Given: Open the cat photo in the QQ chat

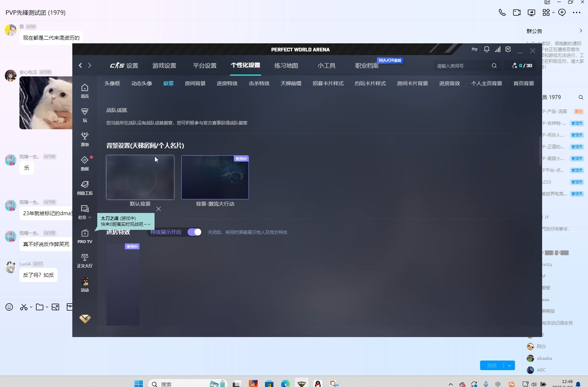Looking at the screenshot, I should click(x=46, y=103).
